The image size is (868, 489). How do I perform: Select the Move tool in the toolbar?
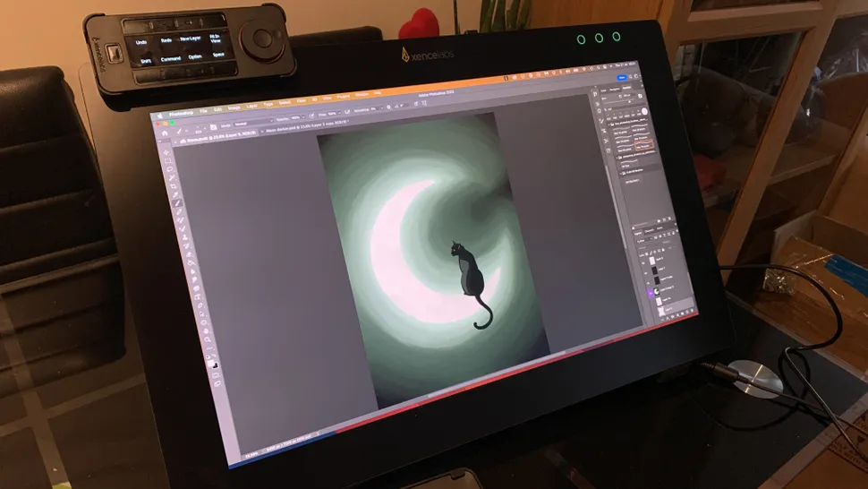point(166,153)
